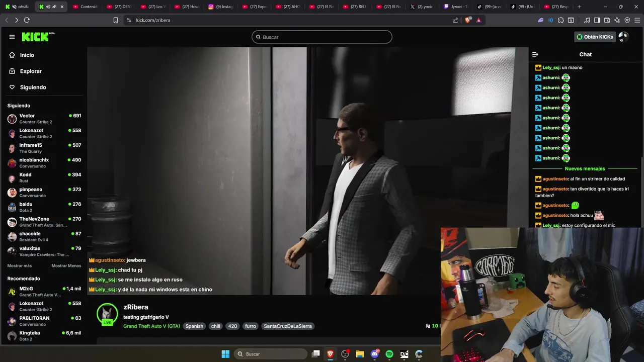Open browser main menu icon
The image size is (644, 362).
(637, 20)
